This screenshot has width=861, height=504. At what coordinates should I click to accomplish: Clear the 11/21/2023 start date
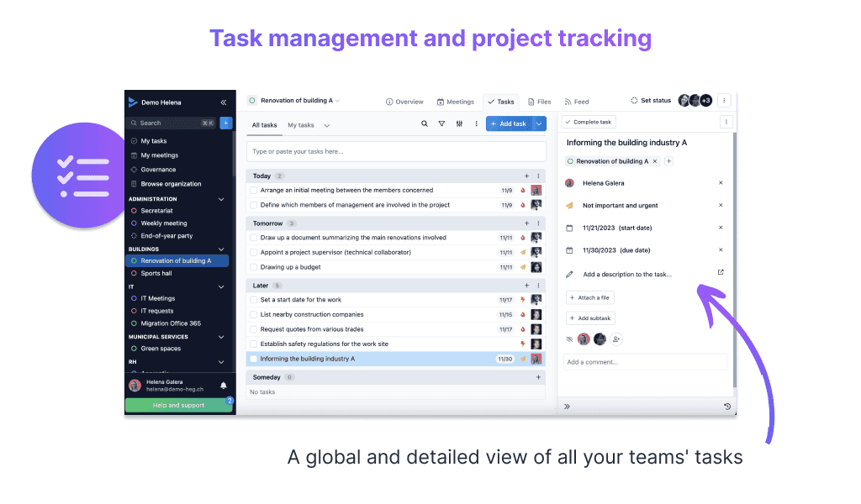(x=721, y=228)
